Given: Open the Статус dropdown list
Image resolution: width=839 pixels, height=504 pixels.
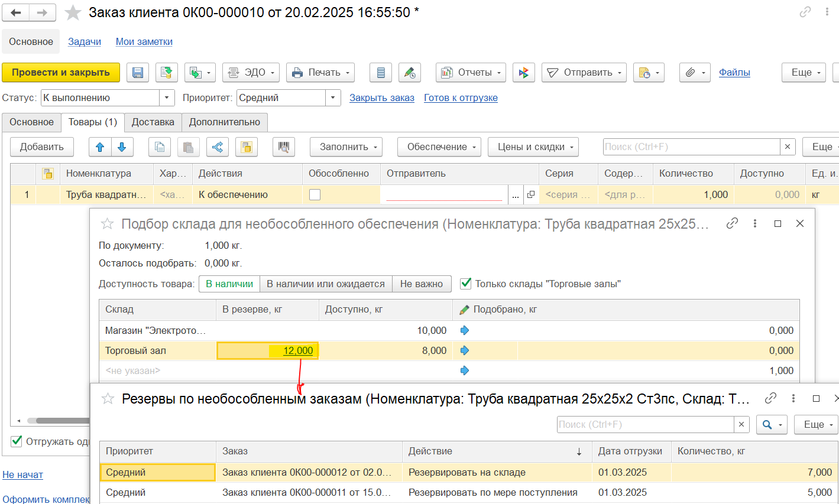Looking at the screenshot, I should click(167, 98).
